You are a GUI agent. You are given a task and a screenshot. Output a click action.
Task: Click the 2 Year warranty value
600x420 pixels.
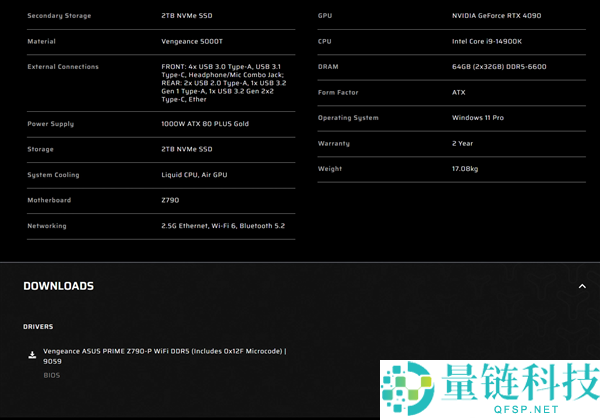point(463,143)
